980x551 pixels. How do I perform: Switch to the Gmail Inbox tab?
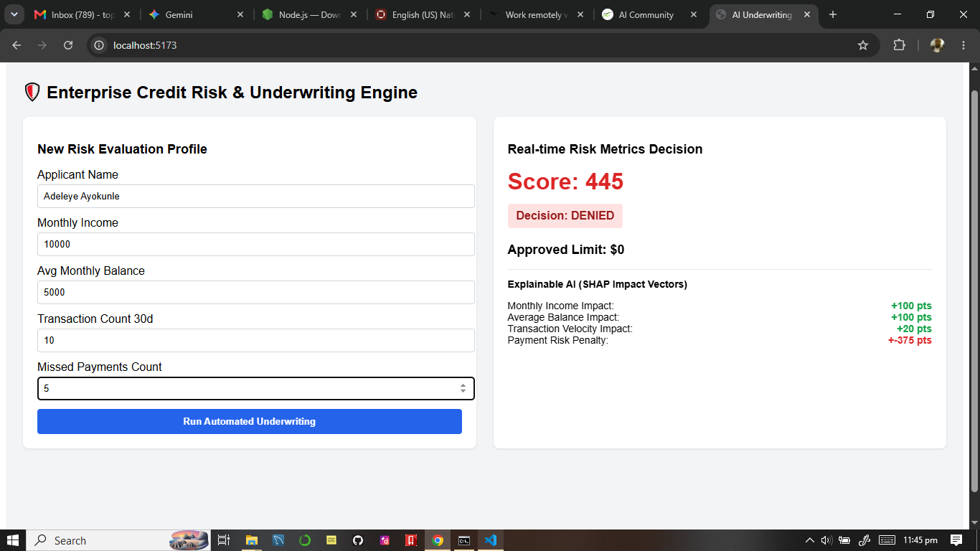(81, 14)
